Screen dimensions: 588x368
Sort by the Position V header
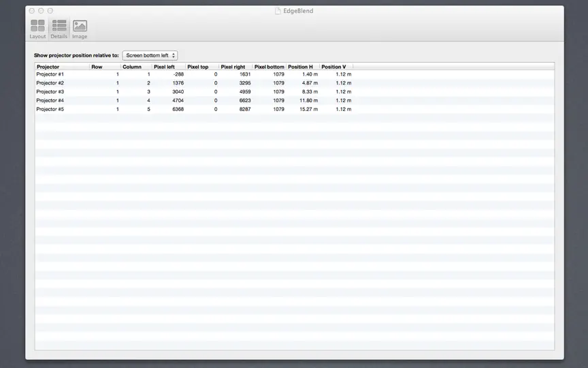pos(336,67)
